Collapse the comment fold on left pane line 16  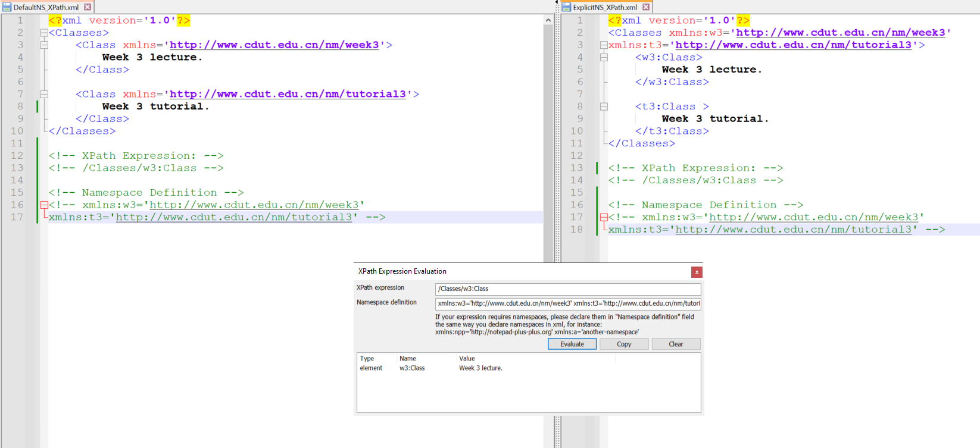point(44,205)
